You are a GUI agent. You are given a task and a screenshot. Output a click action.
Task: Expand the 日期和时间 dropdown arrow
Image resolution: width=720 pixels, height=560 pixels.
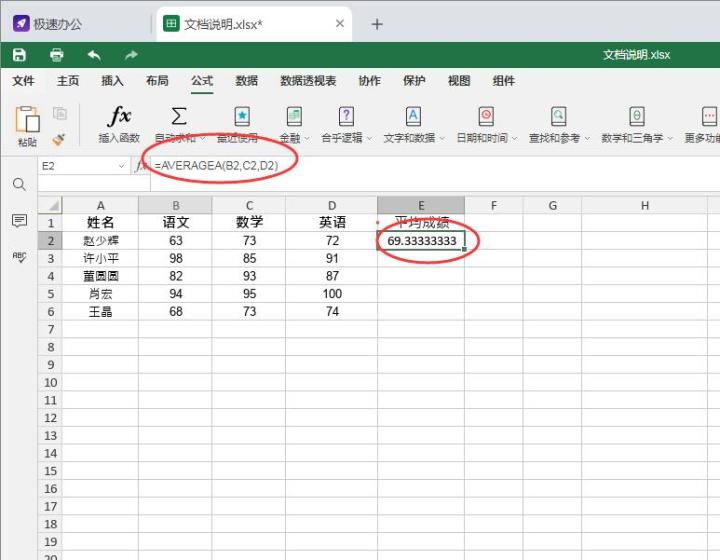515,138
